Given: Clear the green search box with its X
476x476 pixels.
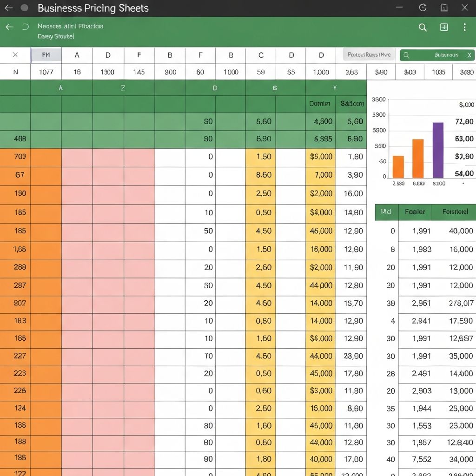Looking at the screenshot, I should (468, 55).
